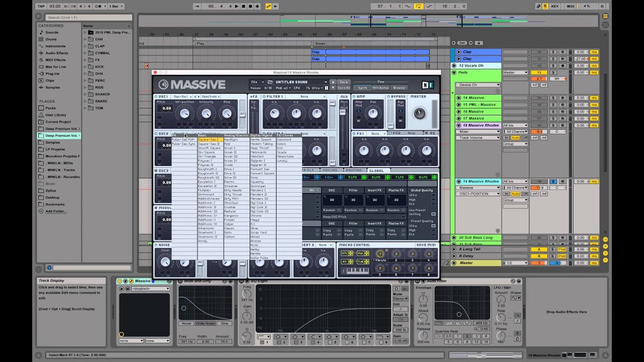The image size is (644, 362).
Task: Adjust the AMP Pan knob
Action: click(373, 113)
